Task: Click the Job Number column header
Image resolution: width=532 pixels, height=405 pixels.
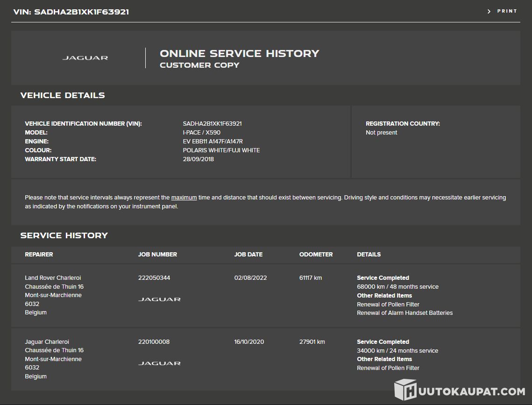Action: (x=157, y=255)
